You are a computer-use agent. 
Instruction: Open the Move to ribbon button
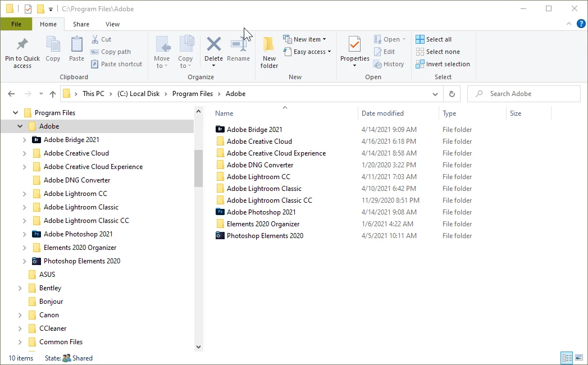click(162, 53)
